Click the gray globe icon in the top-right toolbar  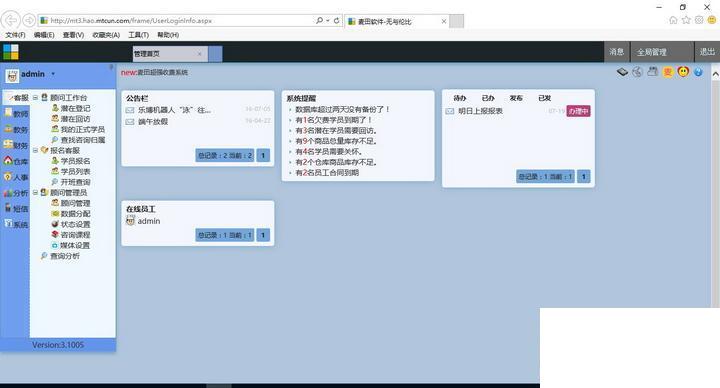[637, 72]
